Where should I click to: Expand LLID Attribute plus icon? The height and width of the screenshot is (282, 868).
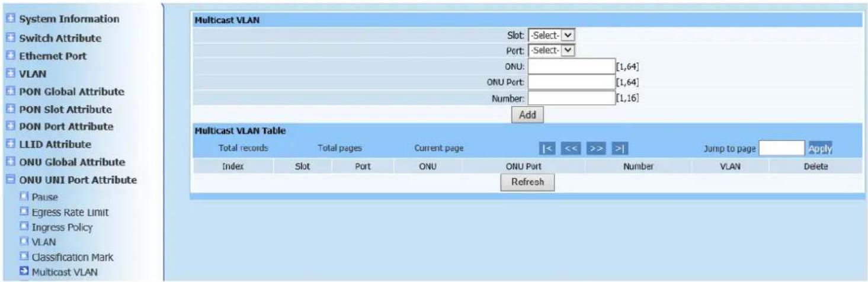[x=10, y=145]
